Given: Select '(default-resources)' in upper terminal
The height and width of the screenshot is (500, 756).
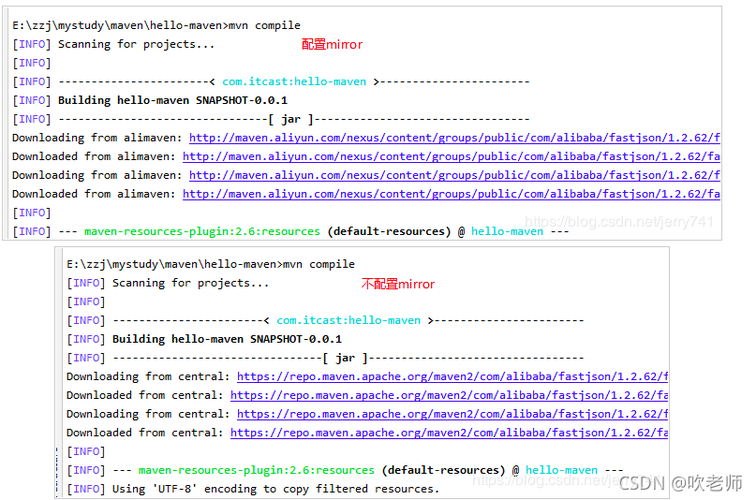Looking at the screenshot, I should [x=389, y=231].
